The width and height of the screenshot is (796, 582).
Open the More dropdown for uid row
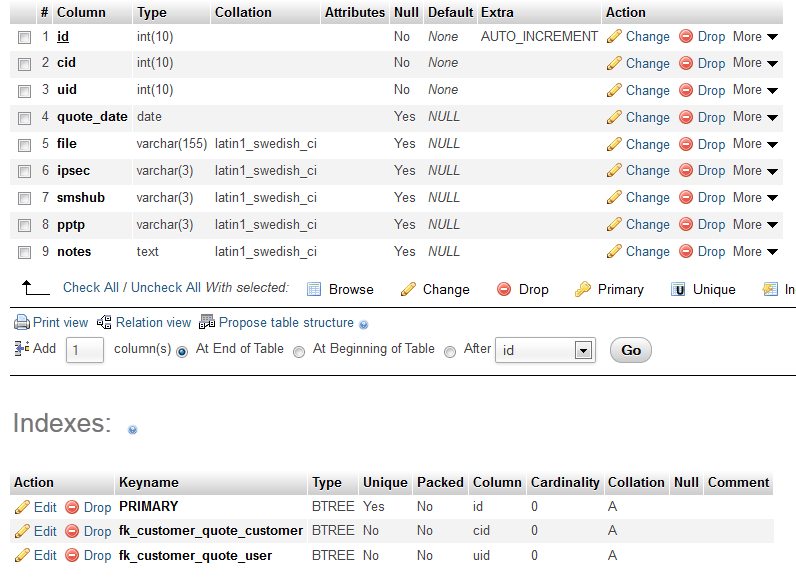[x=755, y=90]
